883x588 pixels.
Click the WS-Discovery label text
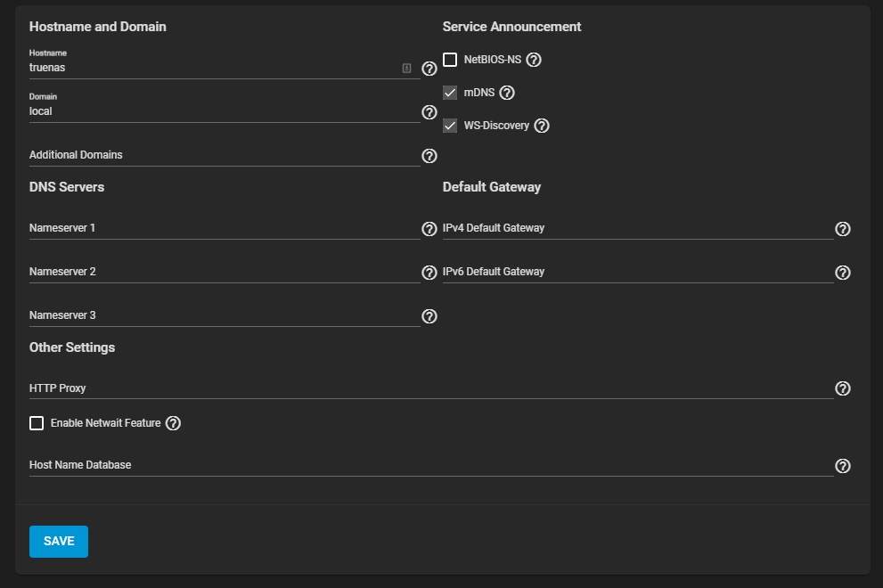tap(496, 126)
